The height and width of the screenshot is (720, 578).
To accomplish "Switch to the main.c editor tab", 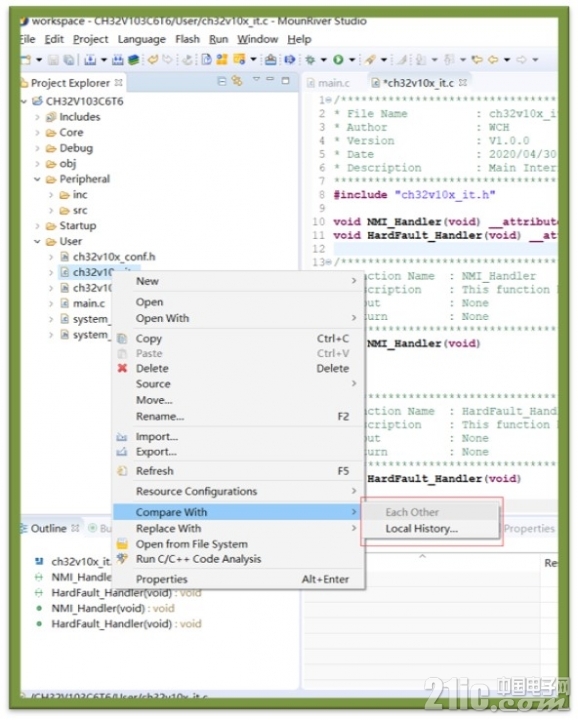I will click(x=329, y=83).
